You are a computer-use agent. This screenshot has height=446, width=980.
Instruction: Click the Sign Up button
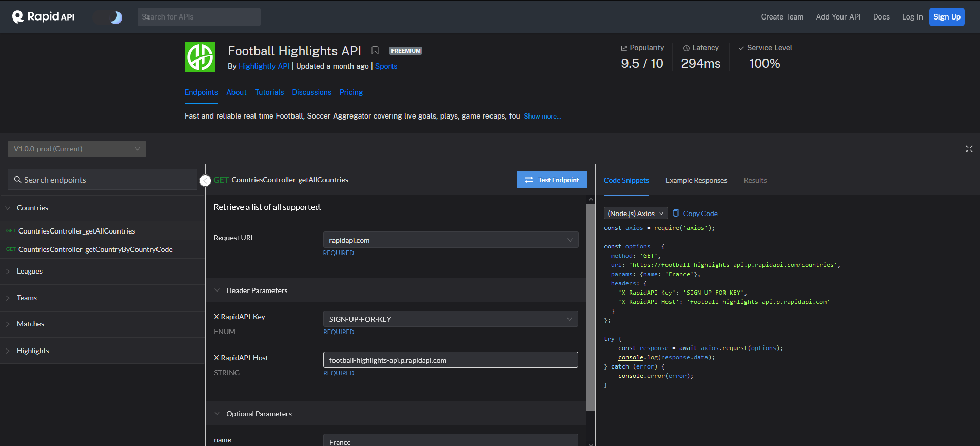pyautogui.click(x=947, y=17)
